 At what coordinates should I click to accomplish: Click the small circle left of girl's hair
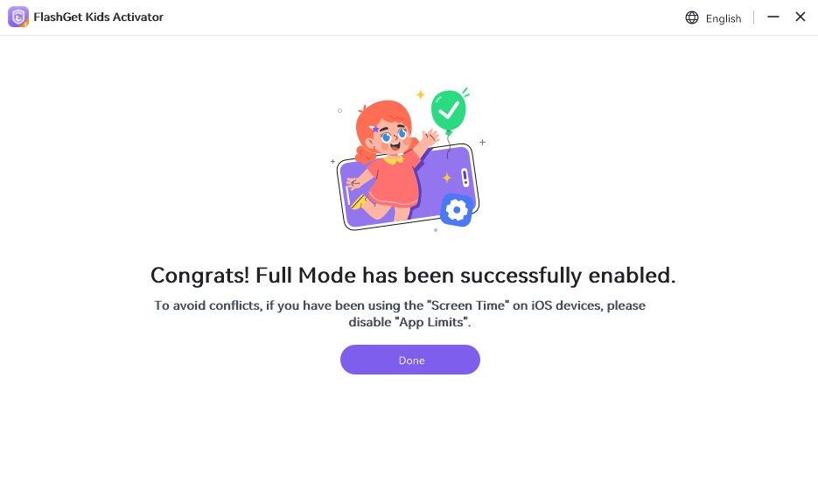point(340,111)
